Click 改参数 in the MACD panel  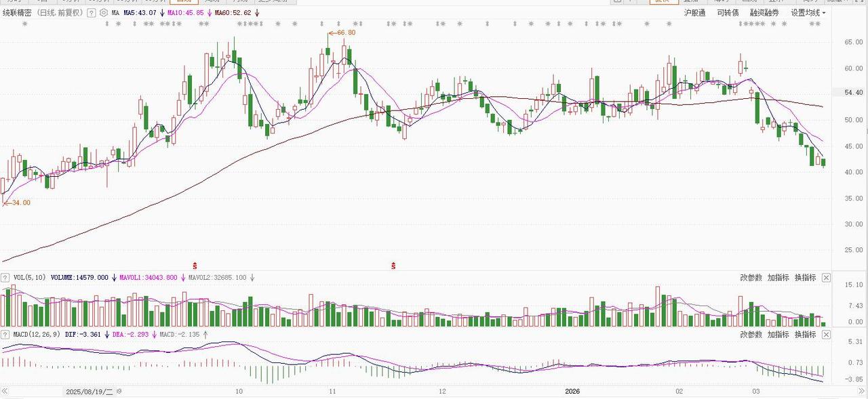(751, 335)
